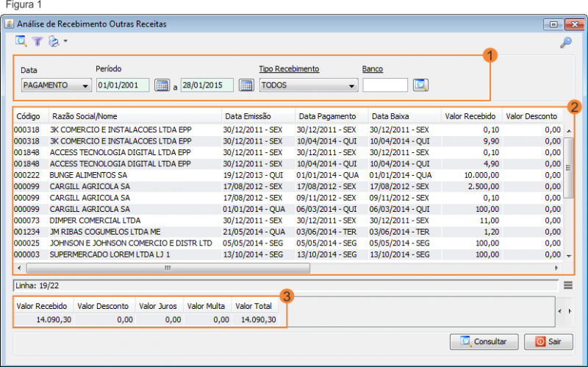Click the start date field 01/01/2001
This screenshot has width=588, height=367.
click(x=123, y=85)
